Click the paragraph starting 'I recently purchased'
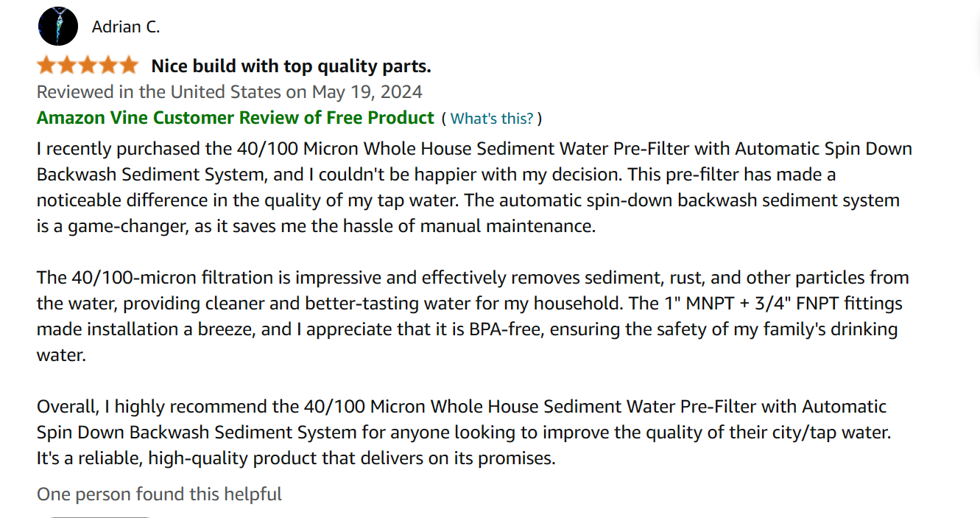This screenshot has width=980, height=518. click(474, 187)
